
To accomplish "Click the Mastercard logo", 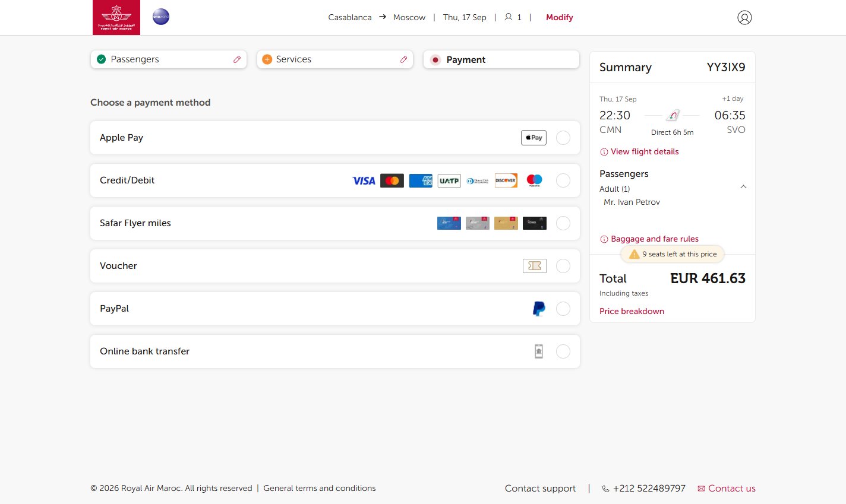I will 392,180.
